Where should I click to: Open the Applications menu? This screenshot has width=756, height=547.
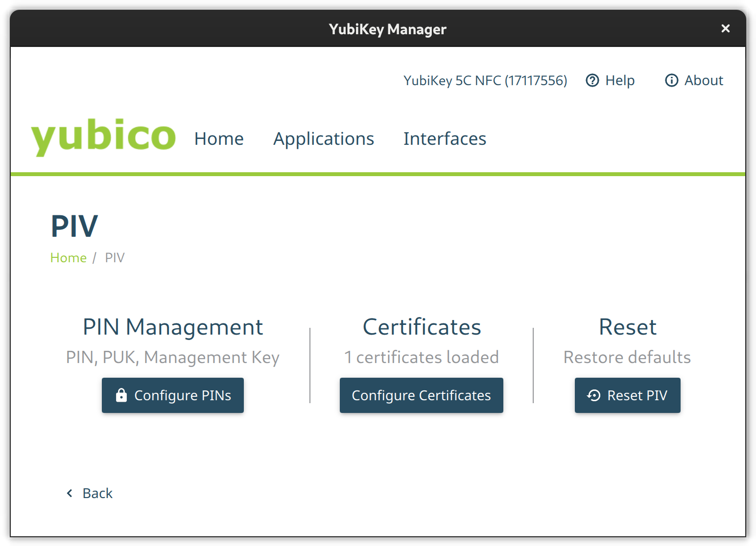323,139
